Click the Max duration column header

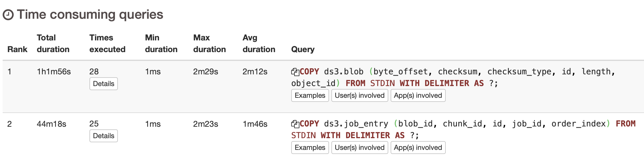(x=209, y=43)
